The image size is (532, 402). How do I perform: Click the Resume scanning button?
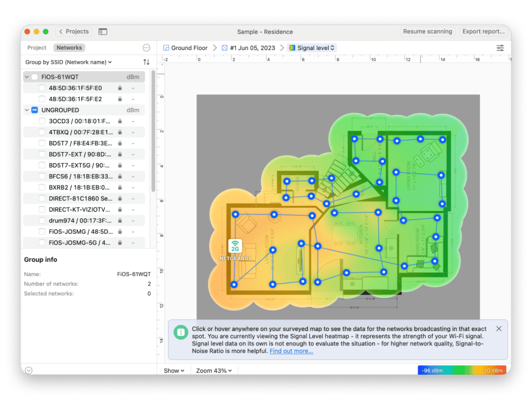tap(427, 31)
